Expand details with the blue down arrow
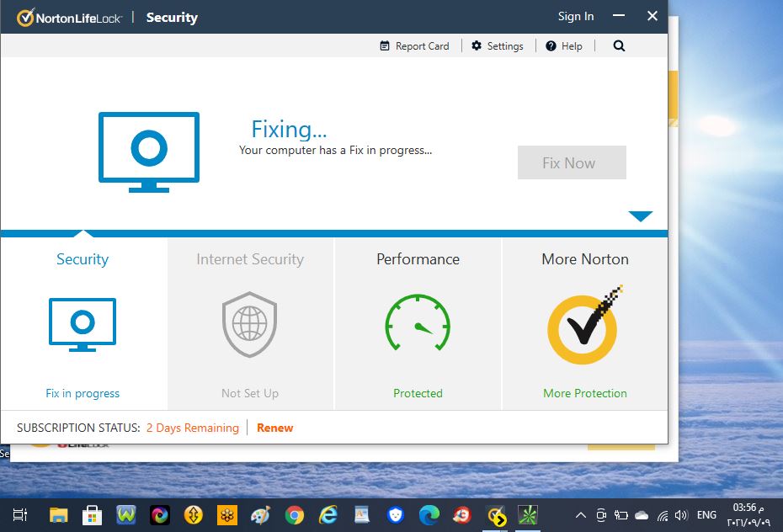The height and width of the screenshot is (532, 783). [x=641, y=215]
